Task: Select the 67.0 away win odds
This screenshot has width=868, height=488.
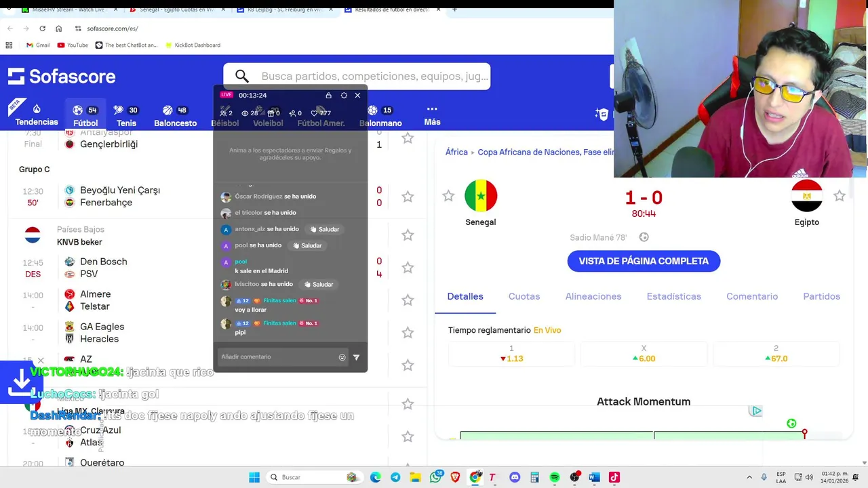Action: pyautogui.click(x=776, y=354)
